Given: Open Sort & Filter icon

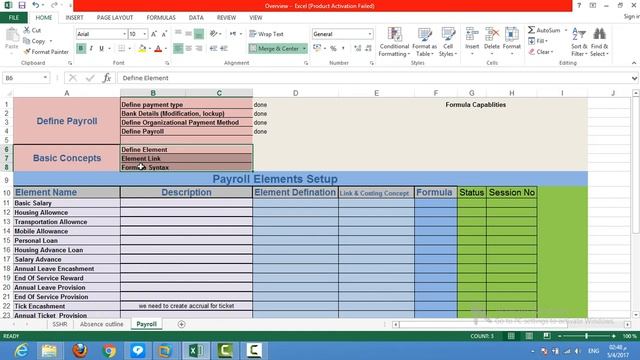Looking at the screenshot, I should pyautogui.click(x=579, y=34).
